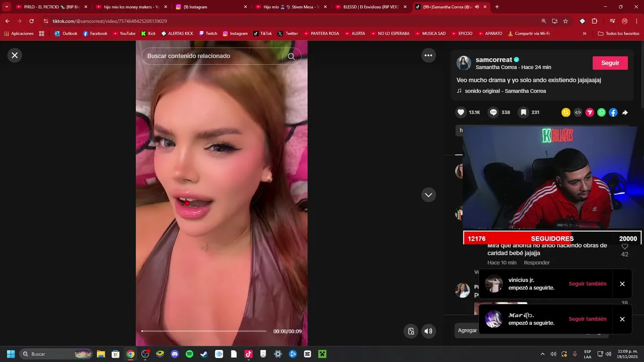Open the Chrome profile avatar
Viewport: 644px width, 362px height.
click(x=624, y=21)
